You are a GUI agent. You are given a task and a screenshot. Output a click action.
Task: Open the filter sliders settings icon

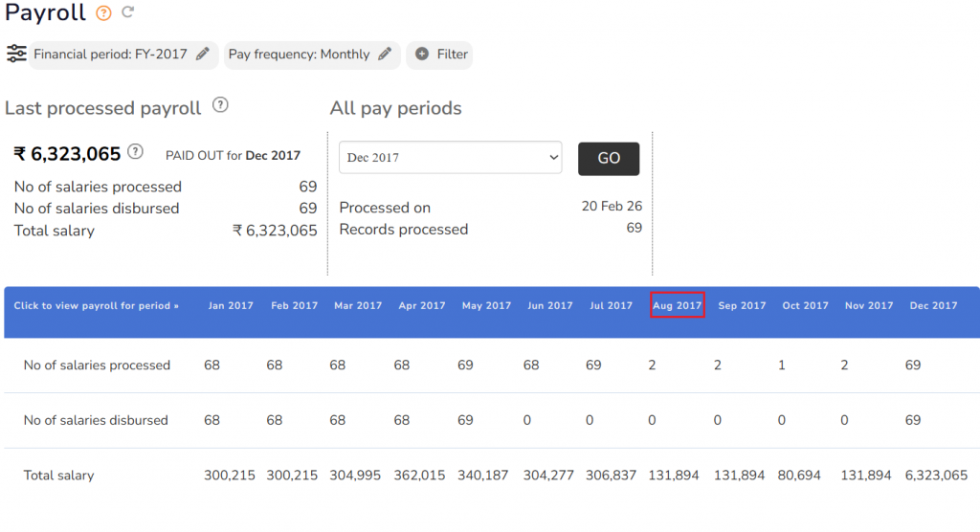pyautogui.click(x=16, y=54)
